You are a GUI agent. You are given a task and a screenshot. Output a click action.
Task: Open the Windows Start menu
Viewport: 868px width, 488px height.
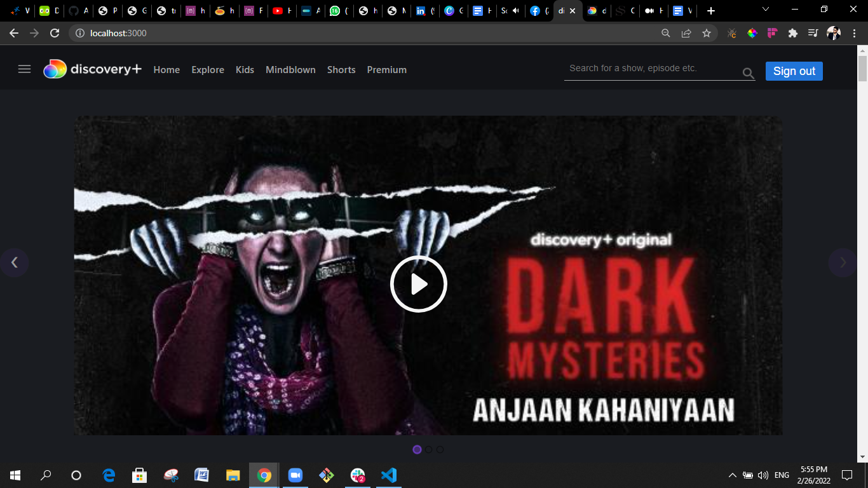pos(15,475)
